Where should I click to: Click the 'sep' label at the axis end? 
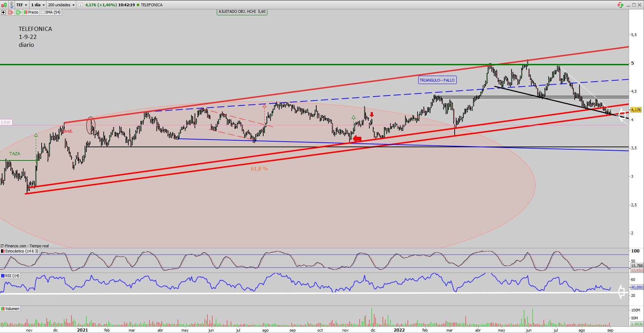(610, 330)
